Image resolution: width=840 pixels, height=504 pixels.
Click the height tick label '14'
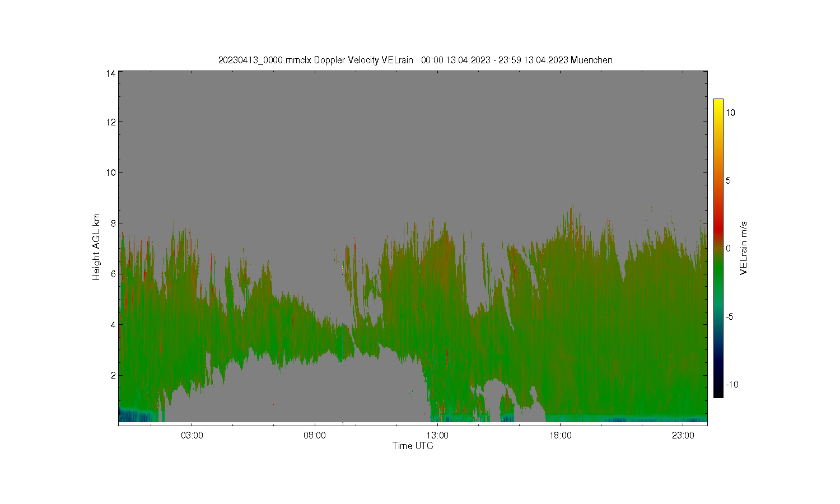click(x=111, y=73)
